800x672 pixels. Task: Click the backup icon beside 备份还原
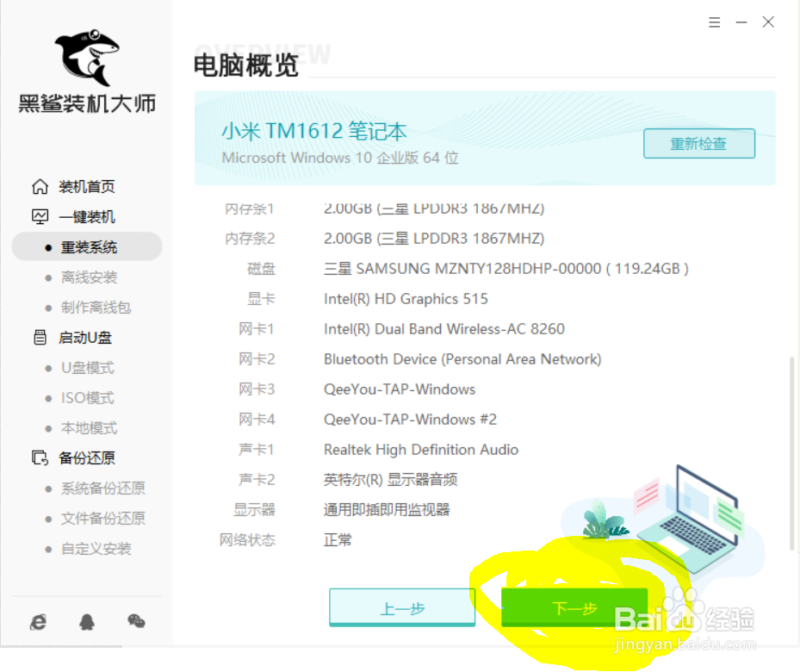point(40,457)
